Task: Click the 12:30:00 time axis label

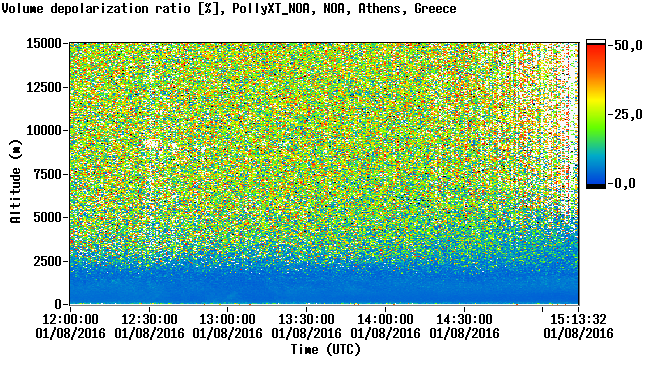Action: coord(149,319)
